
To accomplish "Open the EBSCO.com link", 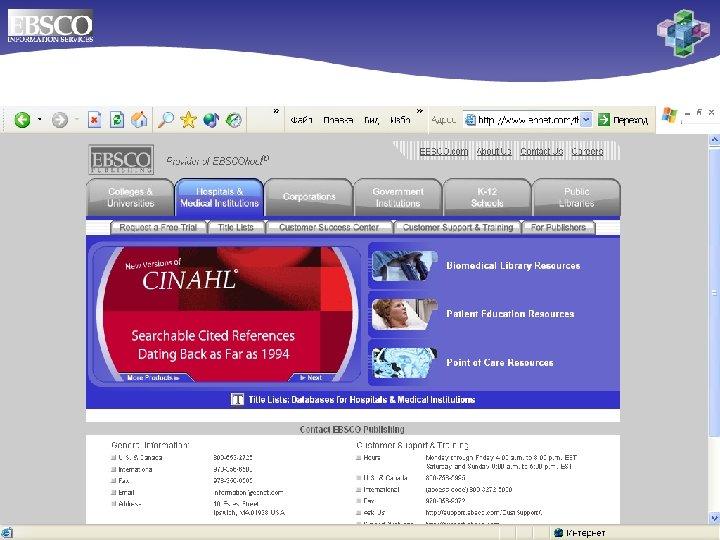I will pos(444,151).
